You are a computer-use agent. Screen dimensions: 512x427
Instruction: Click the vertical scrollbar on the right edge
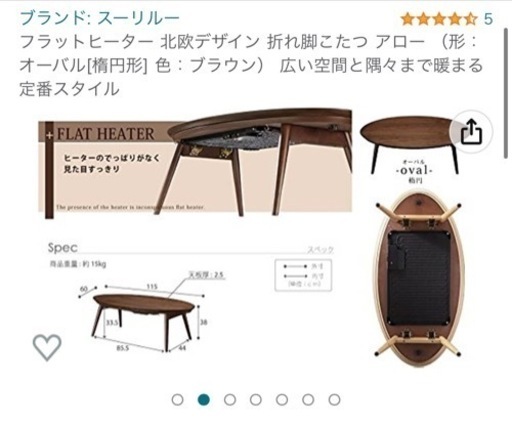(x=507, y=93)
